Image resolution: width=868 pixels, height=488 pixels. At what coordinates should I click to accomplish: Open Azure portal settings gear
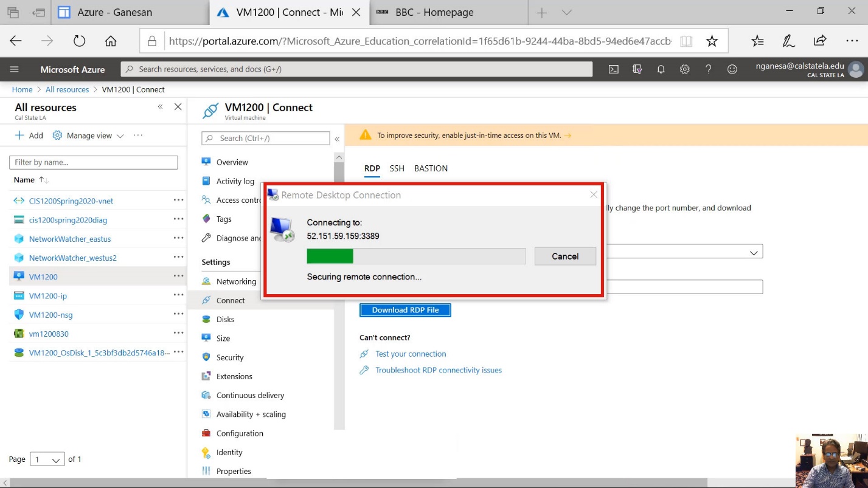(684, 69)
